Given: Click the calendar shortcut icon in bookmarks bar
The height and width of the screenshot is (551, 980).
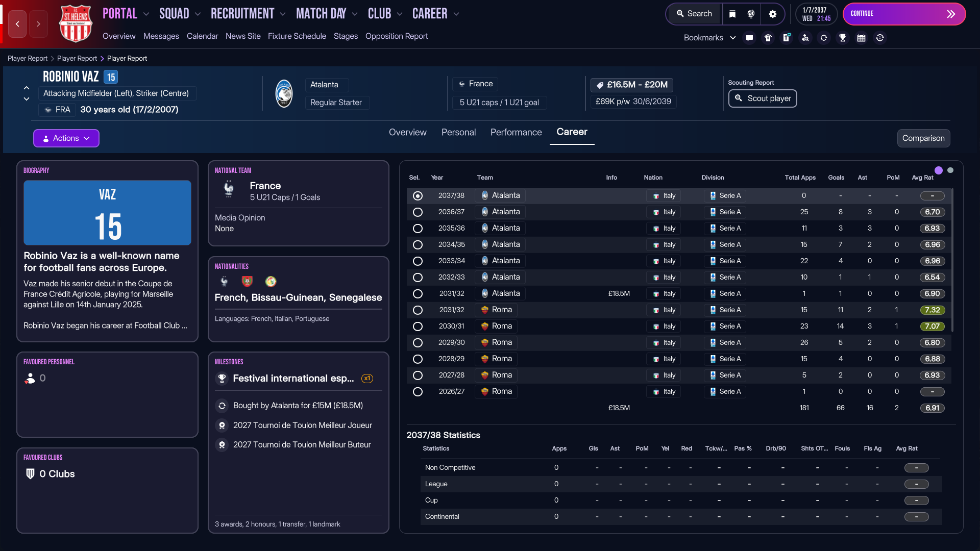Looking at the screenshot, I should coord(861,38).
